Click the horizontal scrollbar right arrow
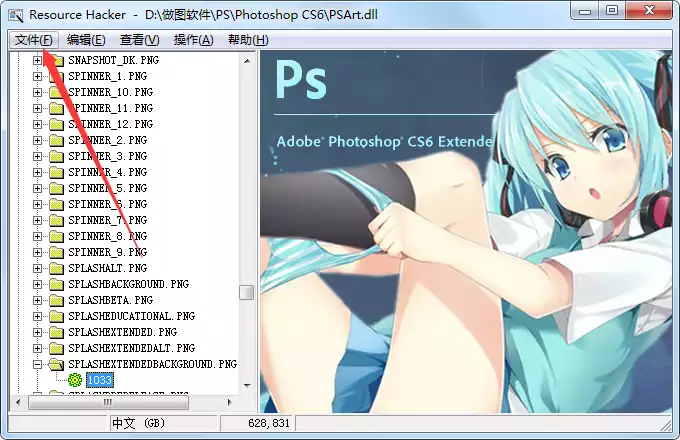This screenshot has height=440, width=680. [229, 403]
